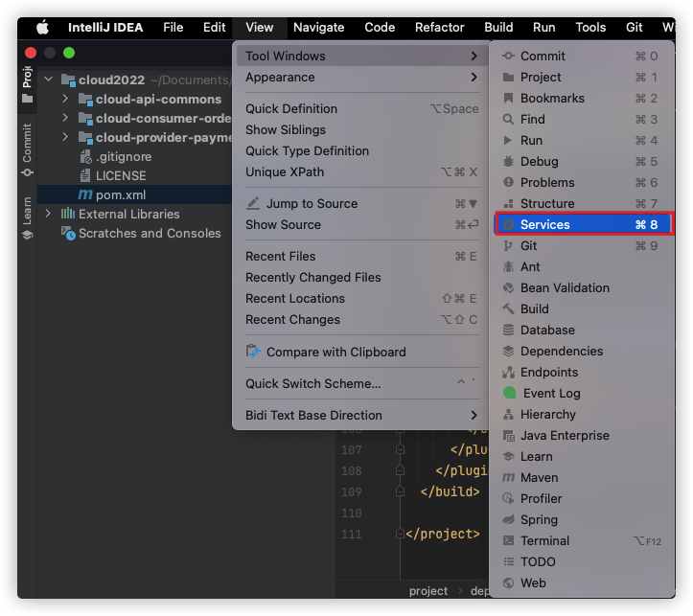Click the Bookmarks icon in submenu
Screen dimensions: 693x616
coord(508,98)
